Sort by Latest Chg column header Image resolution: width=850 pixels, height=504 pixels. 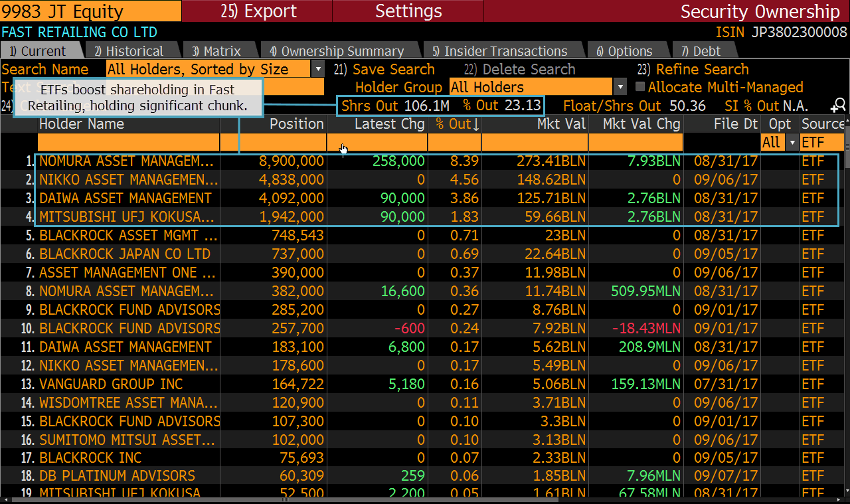[x=389, y=124]
